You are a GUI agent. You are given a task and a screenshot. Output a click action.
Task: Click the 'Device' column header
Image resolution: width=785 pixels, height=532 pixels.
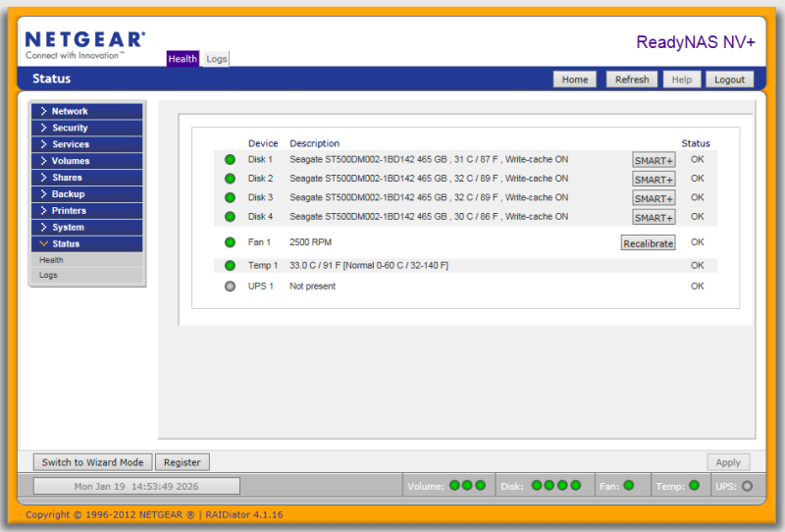263,143
